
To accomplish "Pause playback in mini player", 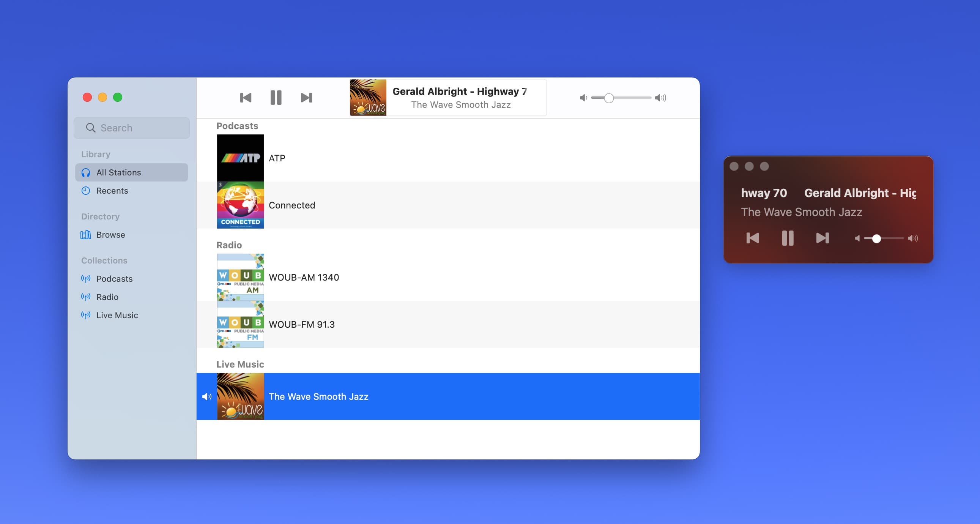I will 788,238.
